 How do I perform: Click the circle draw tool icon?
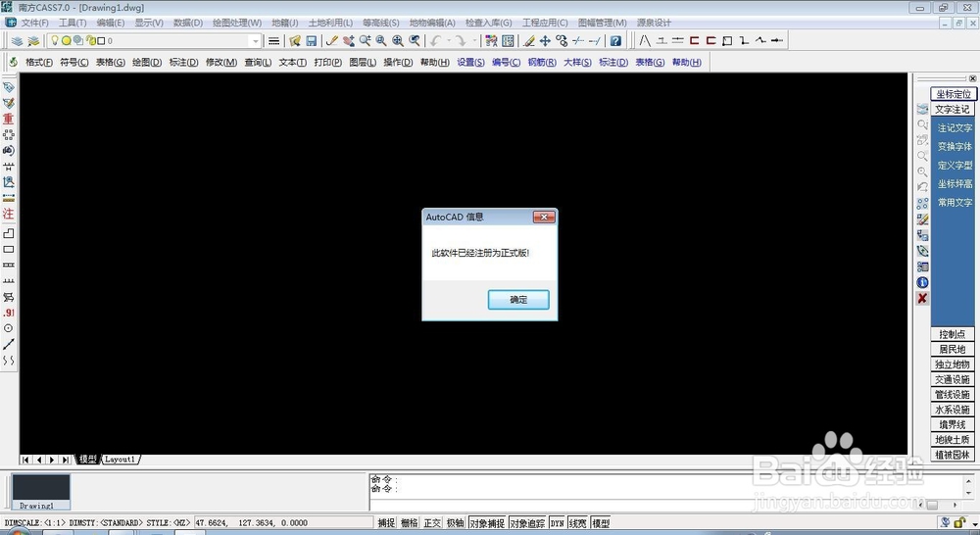[x=8, y=328]
